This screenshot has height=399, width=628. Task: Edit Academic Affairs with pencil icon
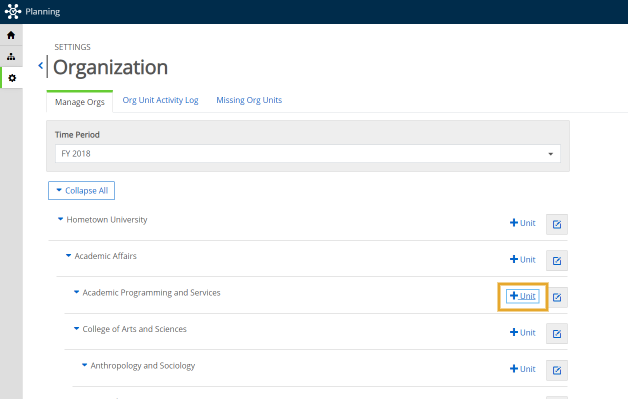[x=557, y=260]
